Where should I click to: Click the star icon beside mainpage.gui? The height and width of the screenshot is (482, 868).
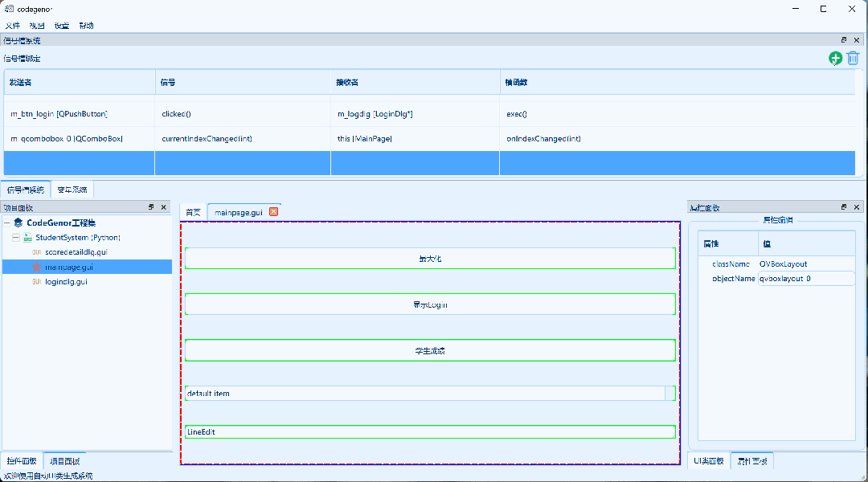click(36, 267)
